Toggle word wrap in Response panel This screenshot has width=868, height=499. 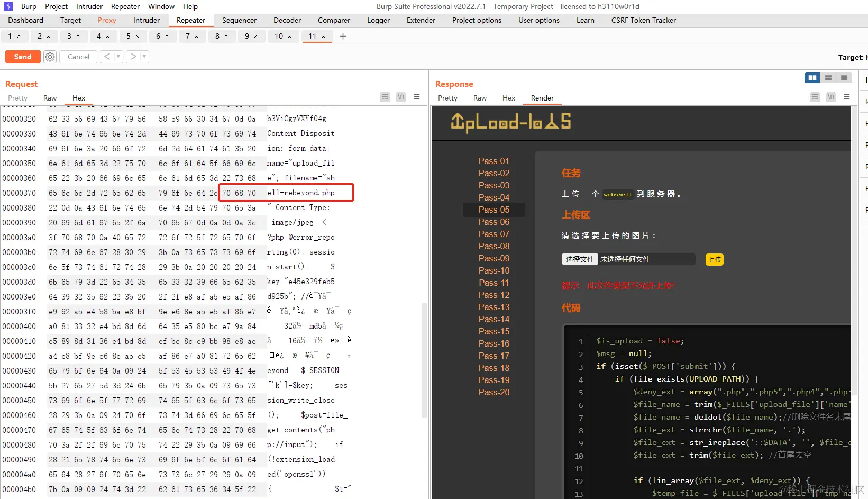pos(815,97)
